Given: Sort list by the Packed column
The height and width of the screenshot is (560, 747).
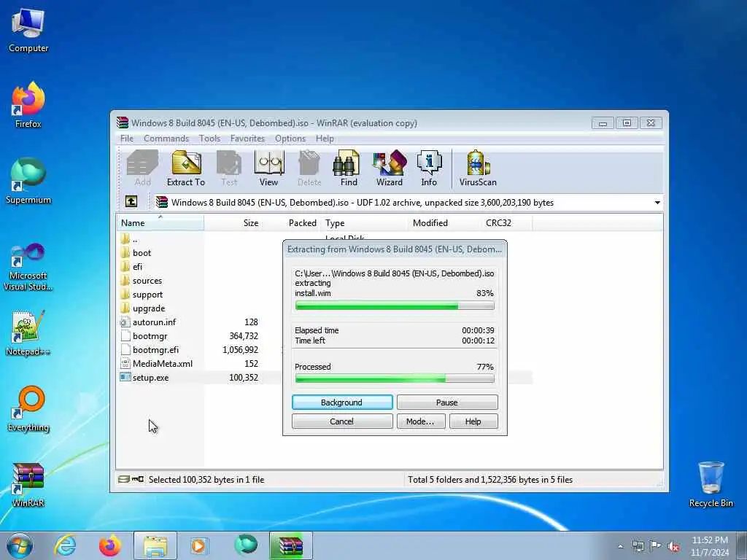Looking at the screenshot, I should pos(292,223).
